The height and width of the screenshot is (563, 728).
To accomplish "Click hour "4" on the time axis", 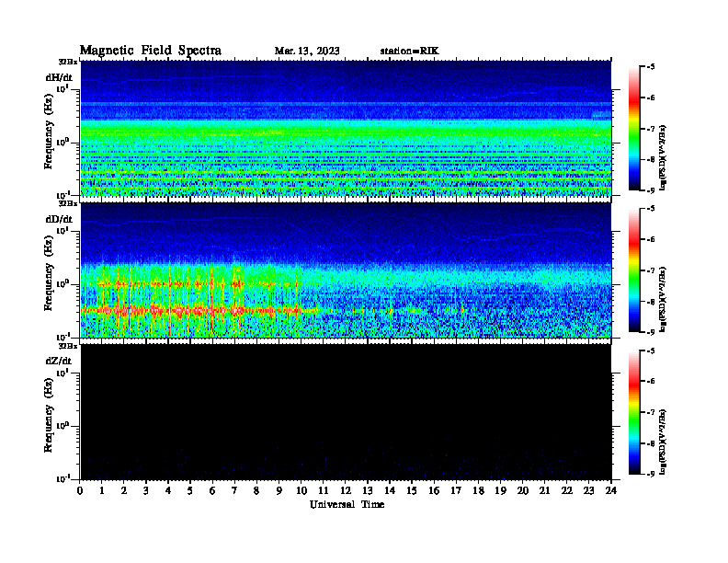I will (x=168, y=490).
